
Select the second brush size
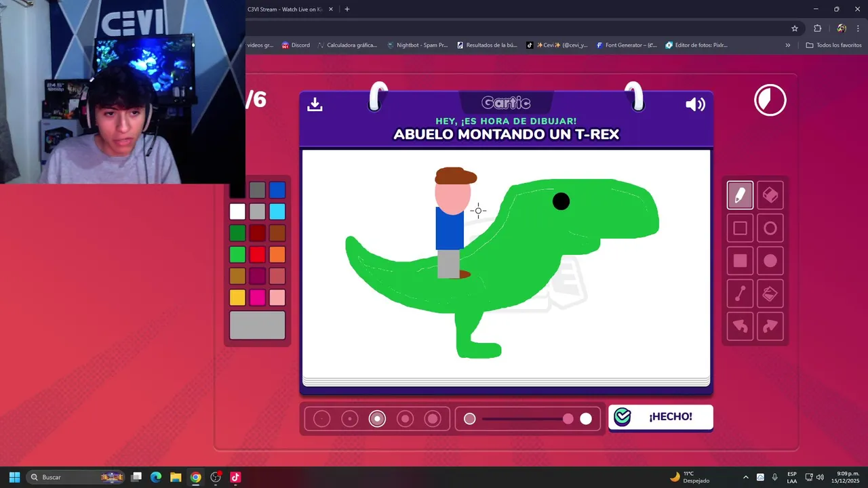[x=350, y=419]
